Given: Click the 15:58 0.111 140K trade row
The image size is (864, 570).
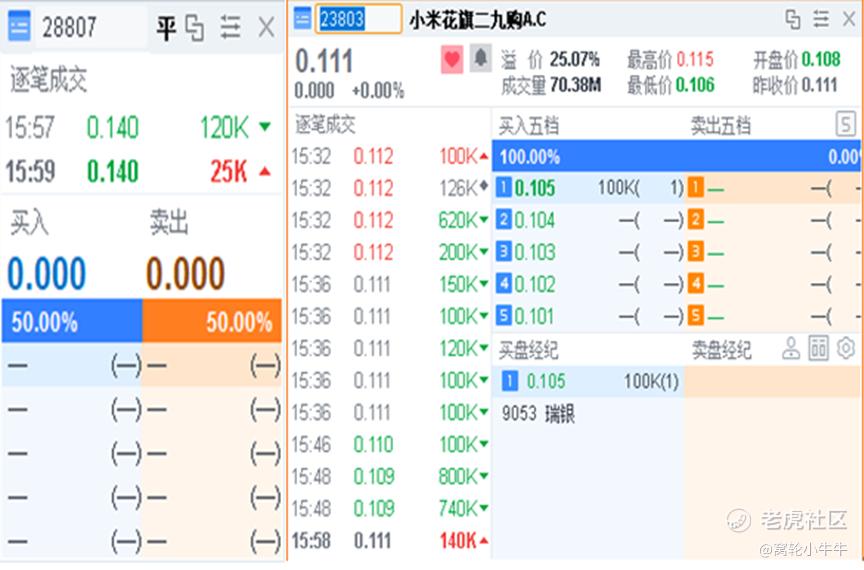Looking at the screenshot, I should tap(390, 540).
